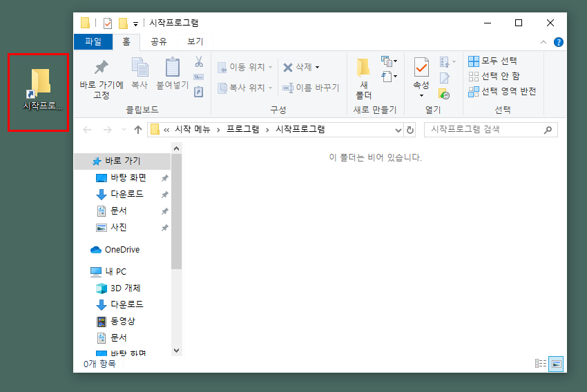Click the Quick Access Toolbar properties icon
The image size is (587, 392).
tap(108, 23)
